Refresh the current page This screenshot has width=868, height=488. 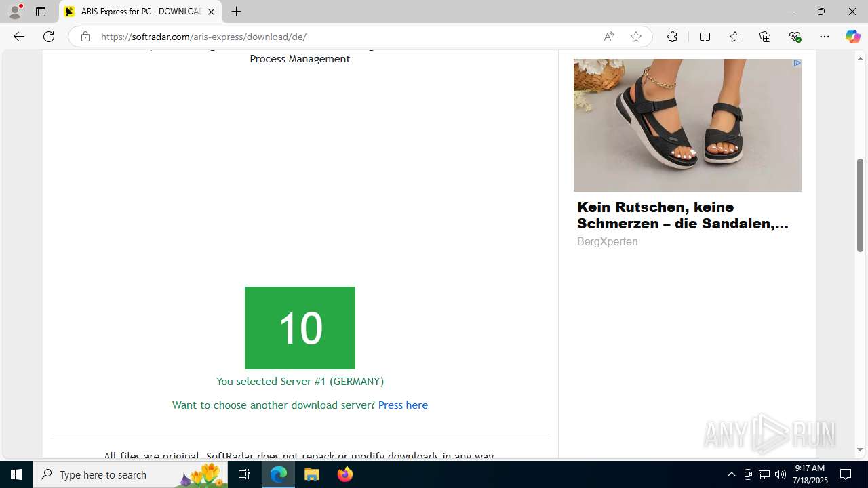(x=49, y=37)
